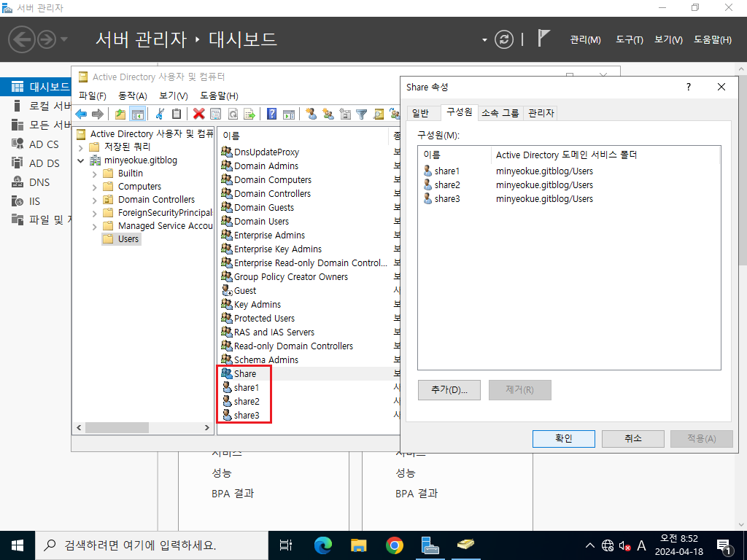Toggle the show/hide console tree icon

(137, 114)
